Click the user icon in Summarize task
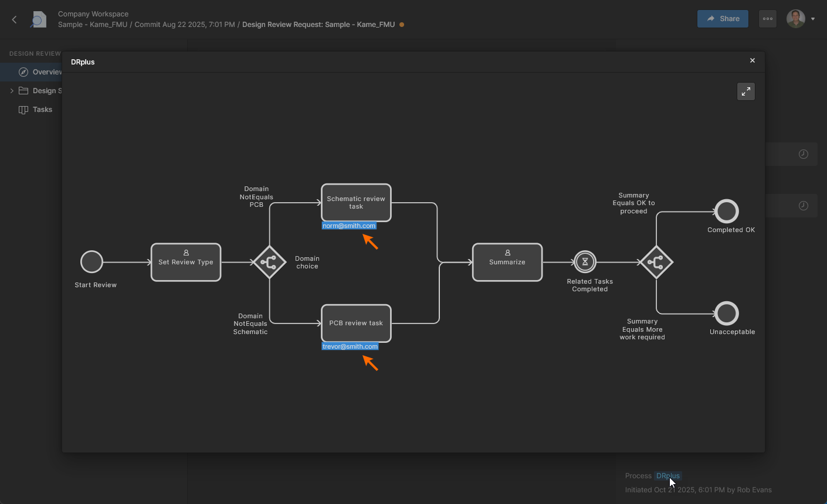Viewport: 827px width, 504px height. [507, 253]
